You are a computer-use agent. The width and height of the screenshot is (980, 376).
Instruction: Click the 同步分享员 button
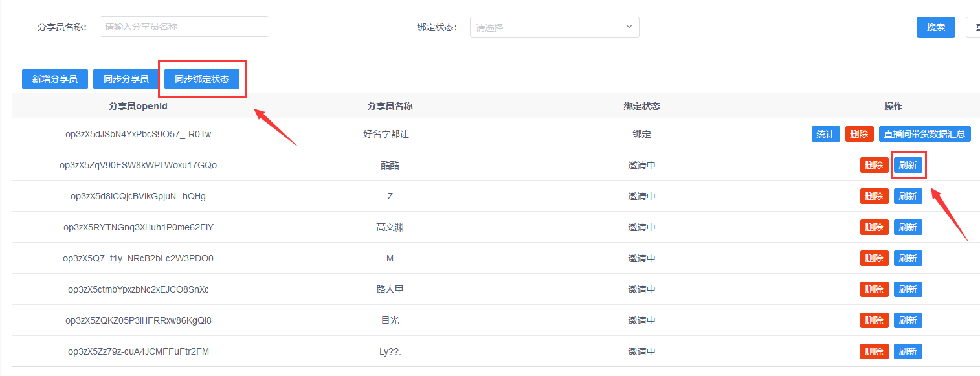click(x=126, y=79)
